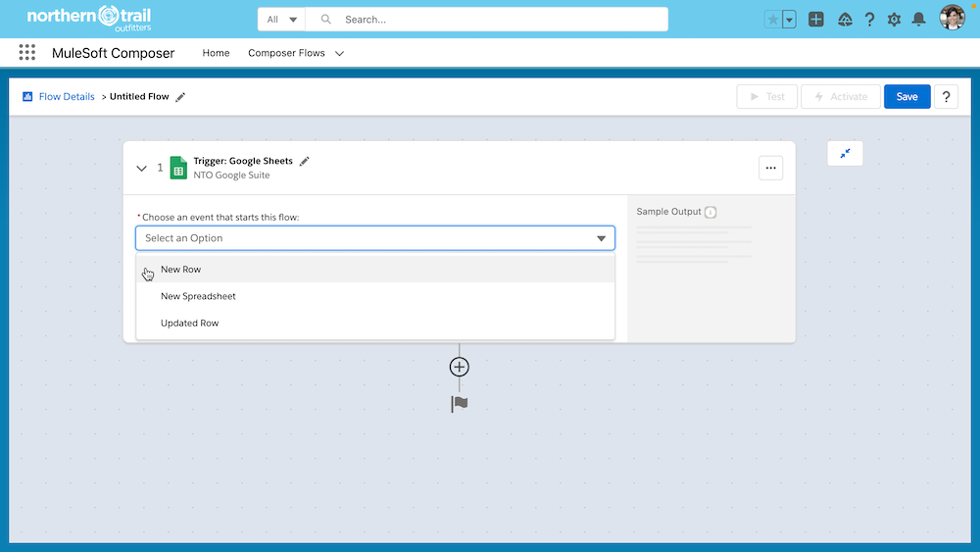Open the App Launcher grid icon
The height and width of the screenshot is (552, 980).
tap(26, 53)
